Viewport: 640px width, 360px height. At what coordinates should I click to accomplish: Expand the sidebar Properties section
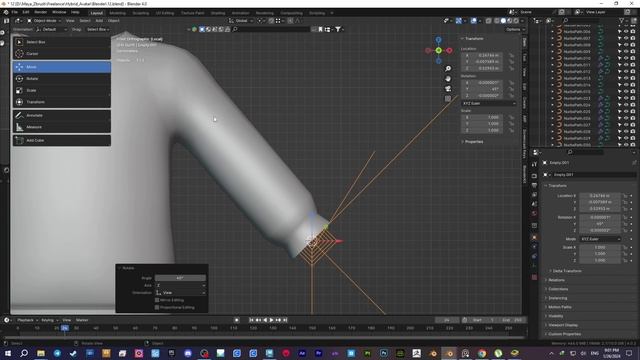tap(473, 142)
